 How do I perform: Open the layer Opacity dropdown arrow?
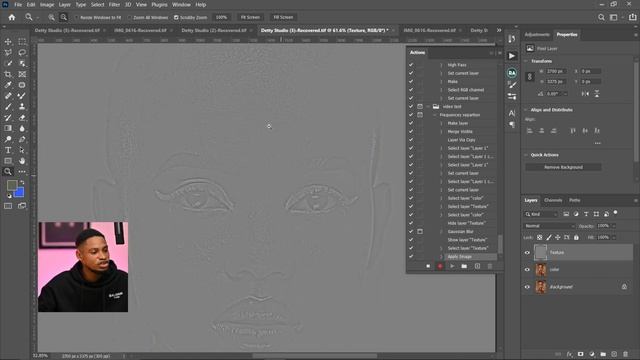[614, 226]
